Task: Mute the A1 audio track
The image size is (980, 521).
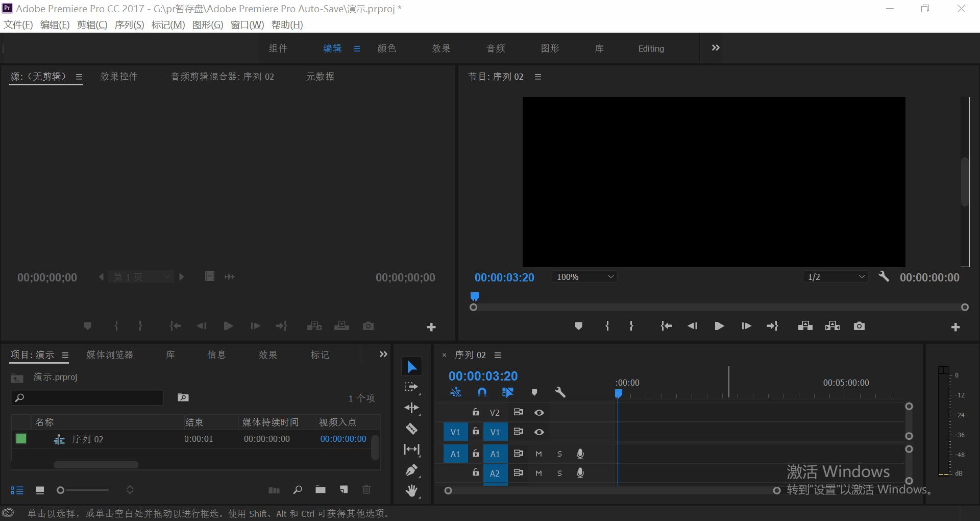Action: coord(538,454)
